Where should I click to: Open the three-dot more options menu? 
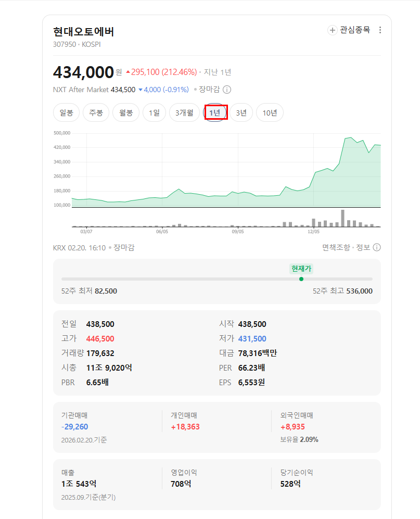point(380,30)
